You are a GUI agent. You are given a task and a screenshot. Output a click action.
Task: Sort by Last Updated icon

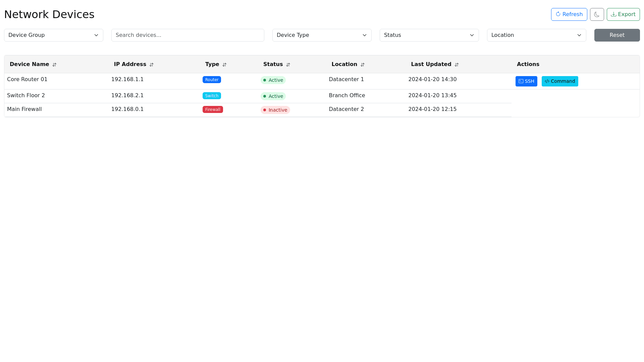click(x=457, y=65)
